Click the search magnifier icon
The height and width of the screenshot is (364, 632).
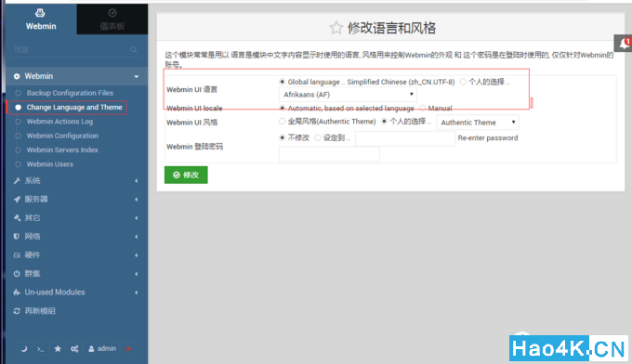pyautogui.click(x=134, y=49)
